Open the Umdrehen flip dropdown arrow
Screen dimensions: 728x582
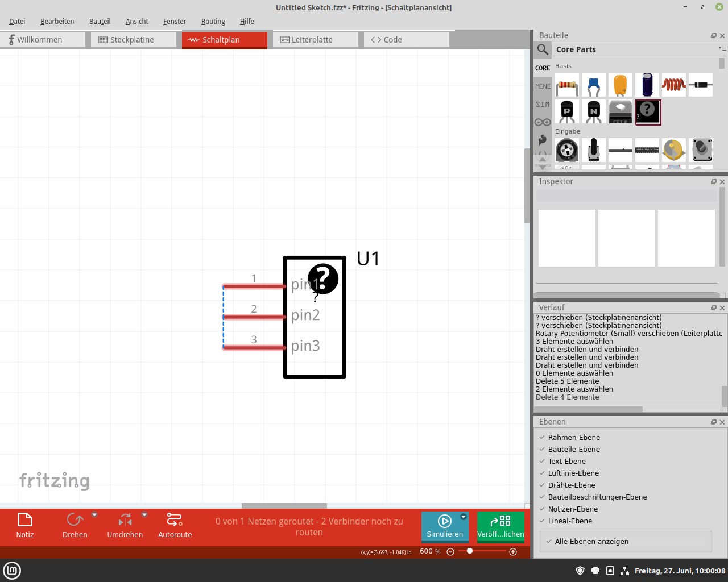(144, 515)
